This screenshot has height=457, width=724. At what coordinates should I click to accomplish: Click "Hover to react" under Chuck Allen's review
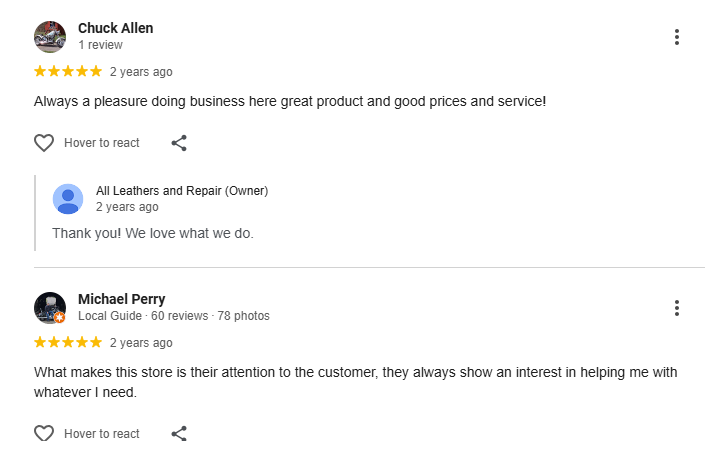(x=102, y=143)
